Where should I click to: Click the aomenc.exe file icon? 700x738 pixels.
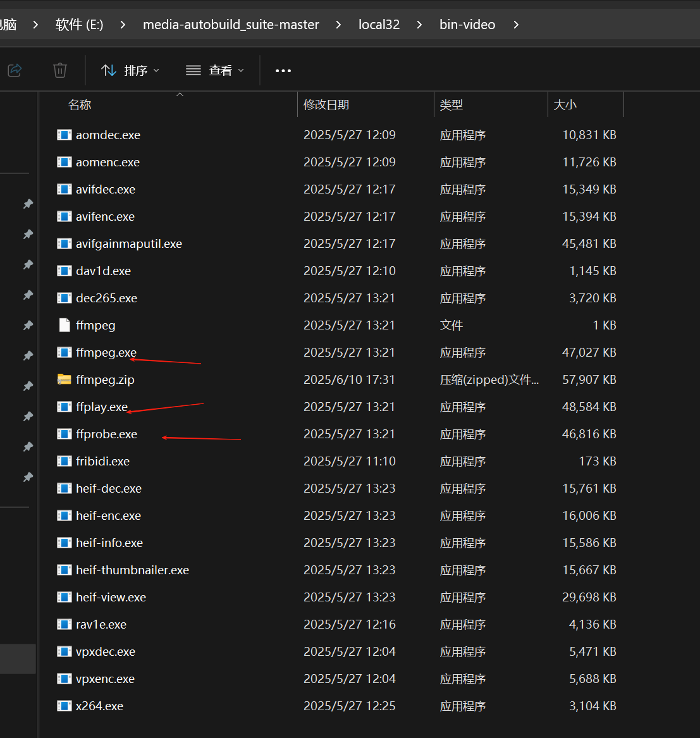point(64,163)
